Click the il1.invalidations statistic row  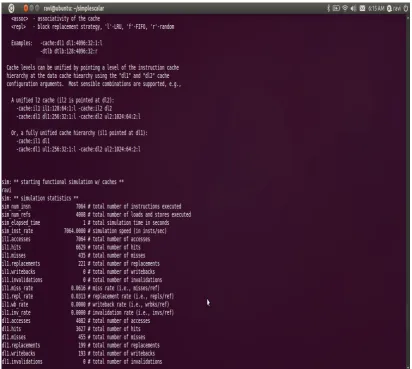pyautogui.click(x=82, y=280)
